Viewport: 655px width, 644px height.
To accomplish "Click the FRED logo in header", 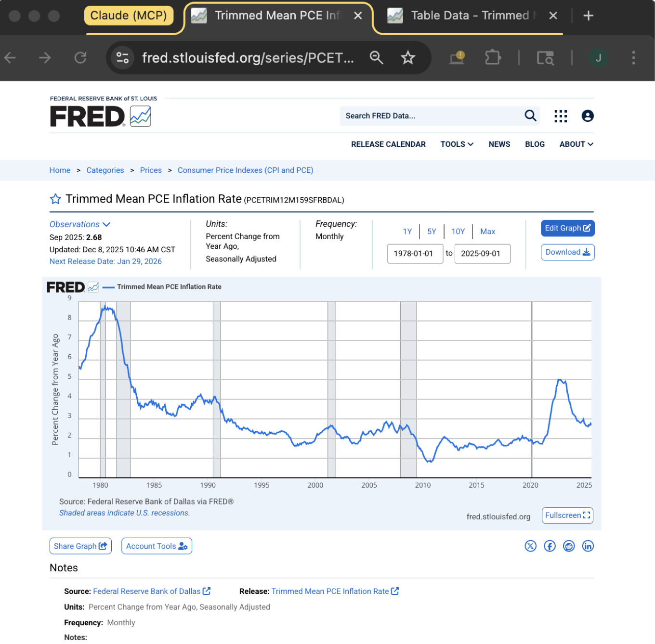I will click(101, 116).
